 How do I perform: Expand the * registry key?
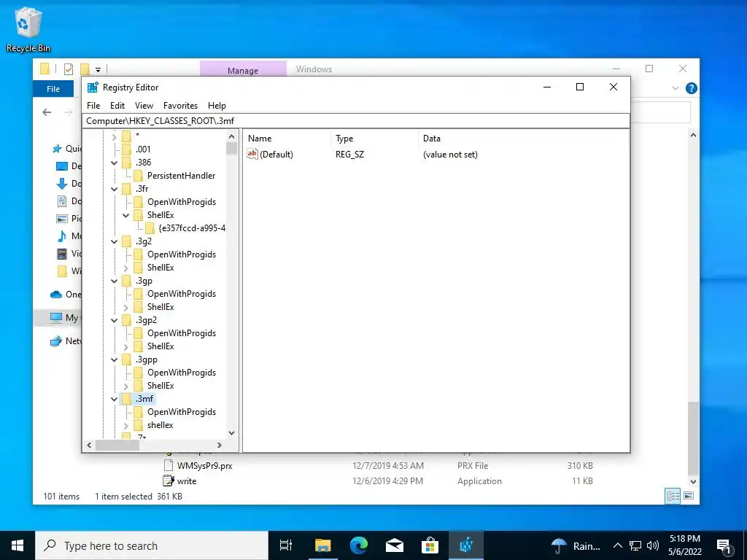(x=115, y=137)
